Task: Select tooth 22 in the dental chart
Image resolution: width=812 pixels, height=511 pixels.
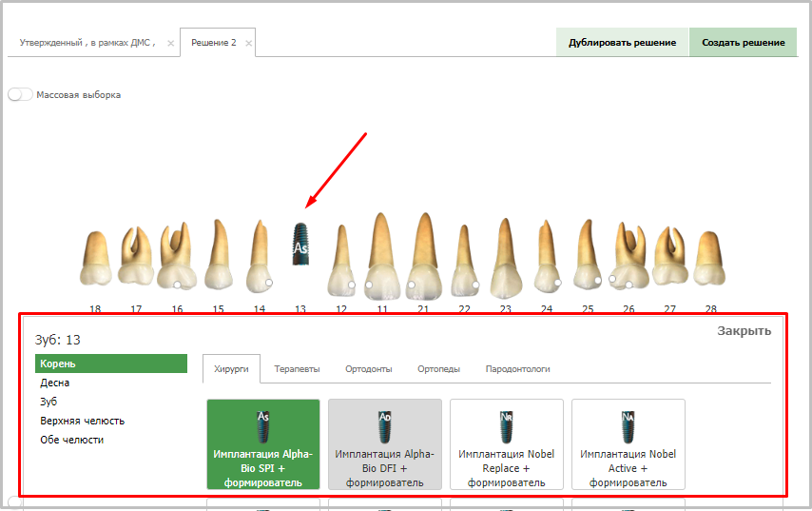Action: [465, 261]
